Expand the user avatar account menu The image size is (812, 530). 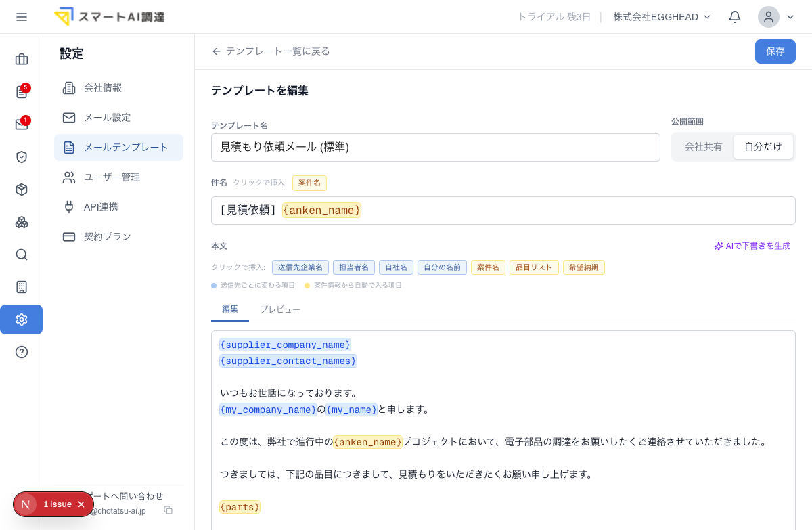pos(776,17)
